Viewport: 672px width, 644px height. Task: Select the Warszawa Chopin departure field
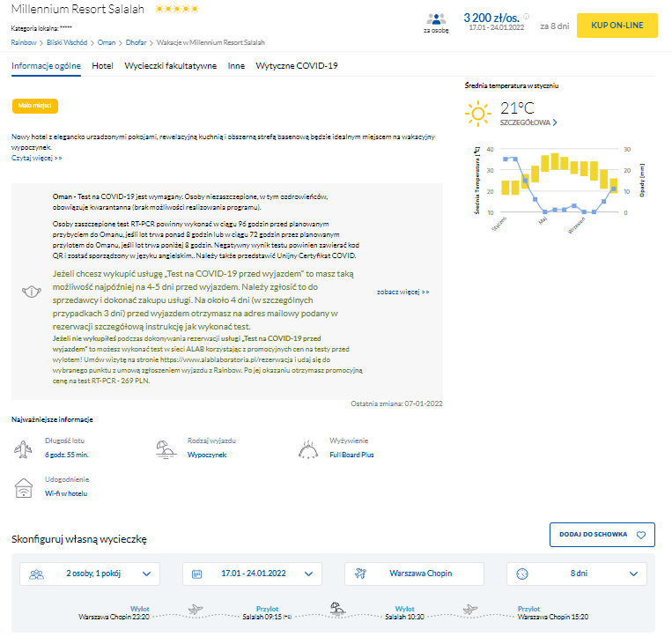tap(414, 574)
